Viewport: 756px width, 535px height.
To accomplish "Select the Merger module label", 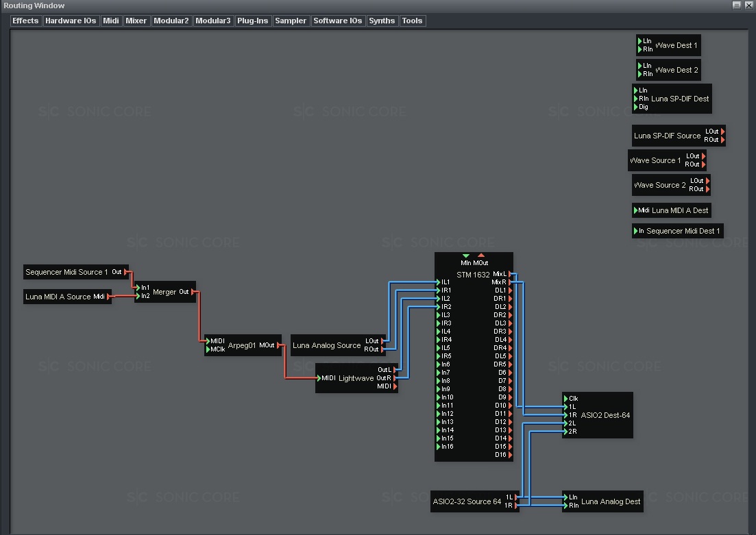I will pos(164,292).
